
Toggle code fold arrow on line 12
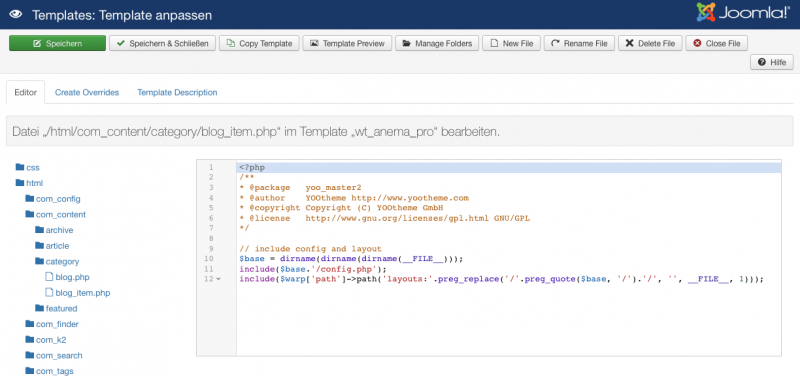(219, 280)
